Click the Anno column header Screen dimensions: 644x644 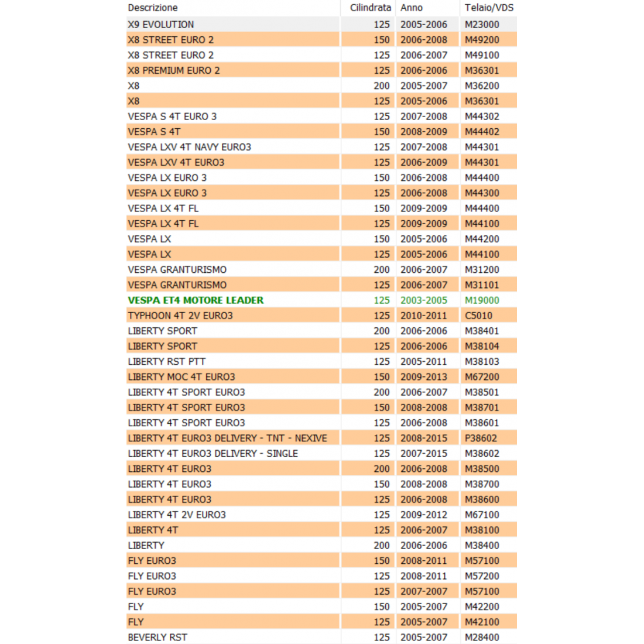412,8
